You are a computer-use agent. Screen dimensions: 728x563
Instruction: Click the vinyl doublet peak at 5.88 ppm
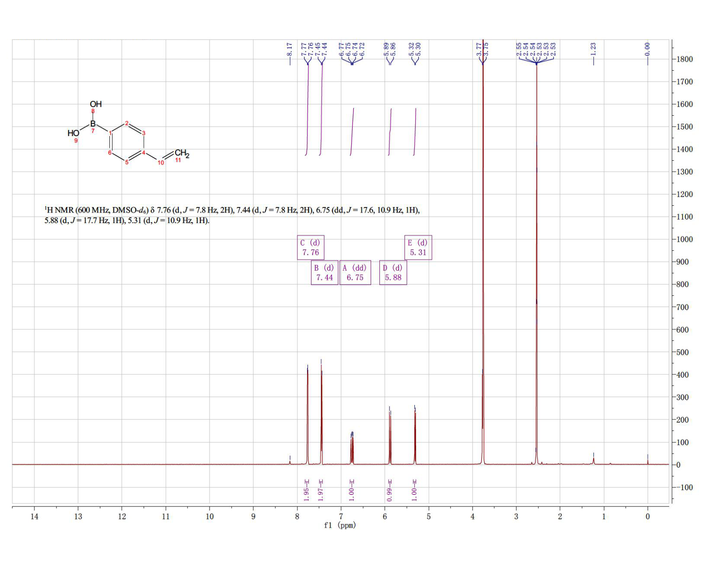pyautogui.click(x=390, y=437)
